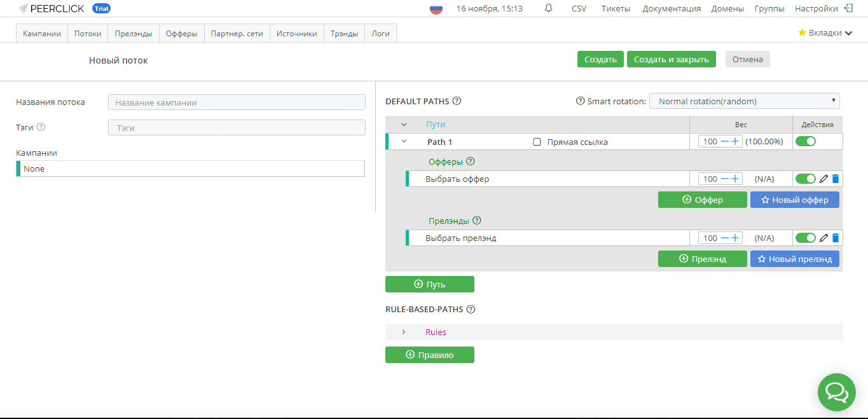Toggle the Выбрать оффер row switch

click(x=805, y=179)
